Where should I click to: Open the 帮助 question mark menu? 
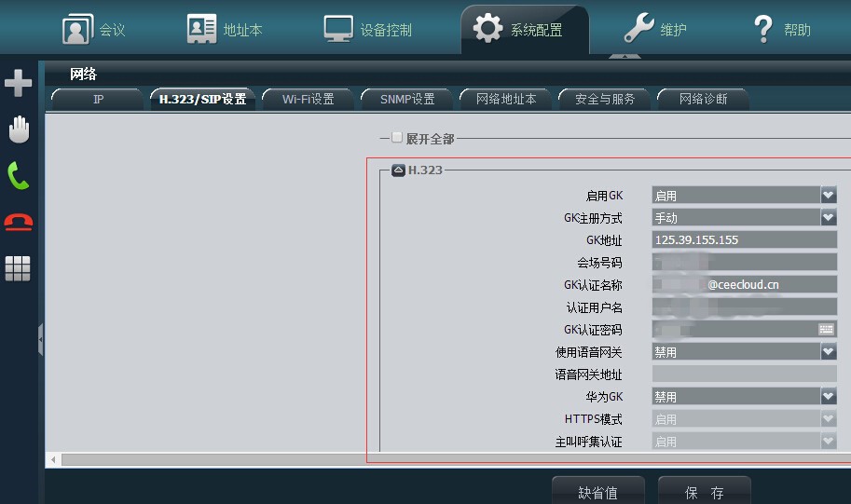coord(782,30)
